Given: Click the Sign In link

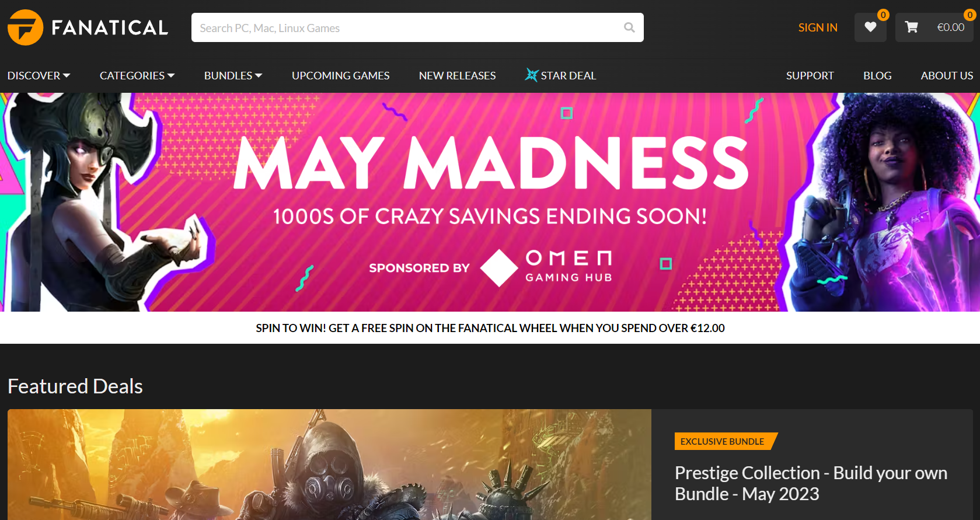Looking at the screenshot, I should pos(818,27).
